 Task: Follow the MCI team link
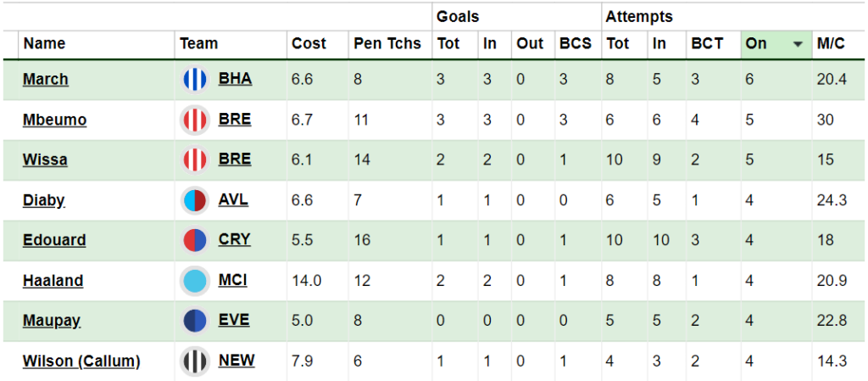click(232, 280)
